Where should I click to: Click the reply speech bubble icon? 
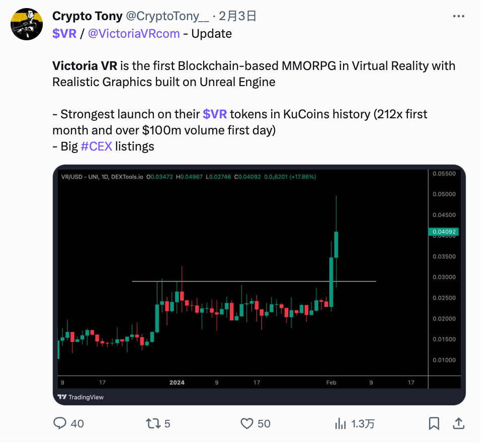point(60,423)
